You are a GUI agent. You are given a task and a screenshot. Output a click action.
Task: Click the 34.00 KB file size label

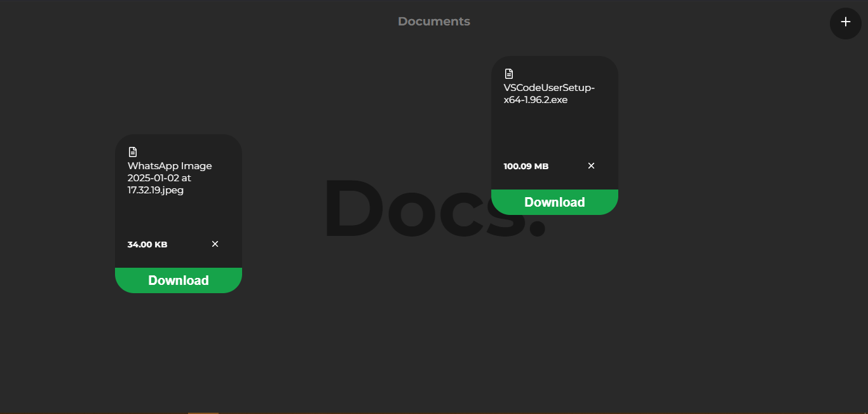point(147,245)
